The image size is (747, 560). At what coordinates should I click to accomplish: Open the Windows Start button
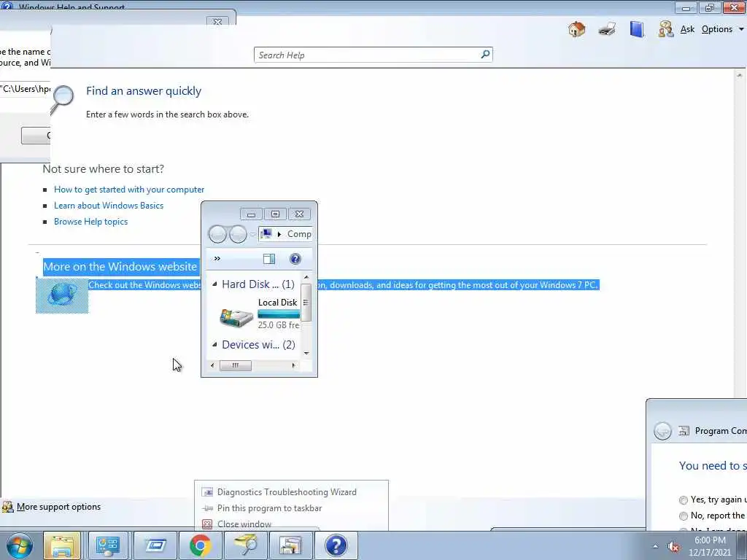[20, 545]
